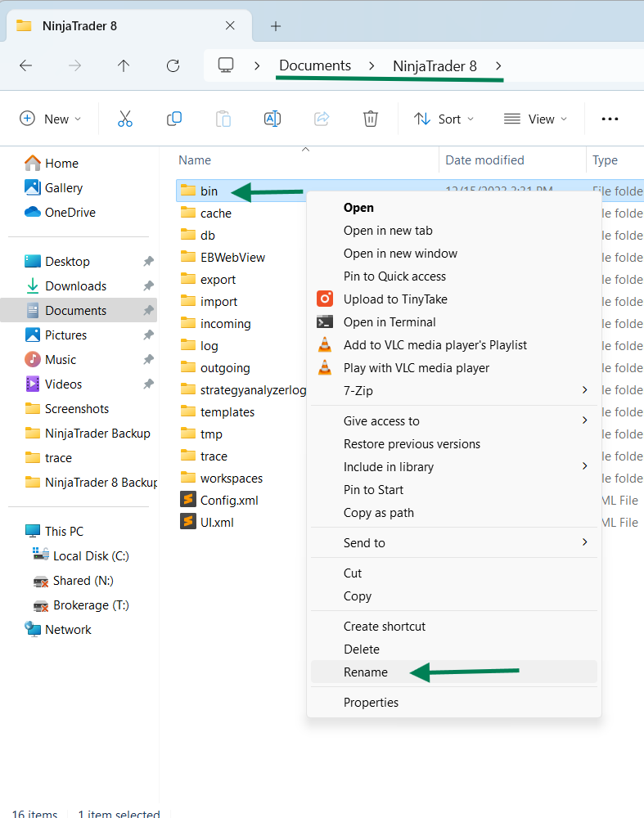Click the Delete trash icon in toolbar
Image resolution: width=644 pixels, height=818 pixels.
(x=371, y=119)
